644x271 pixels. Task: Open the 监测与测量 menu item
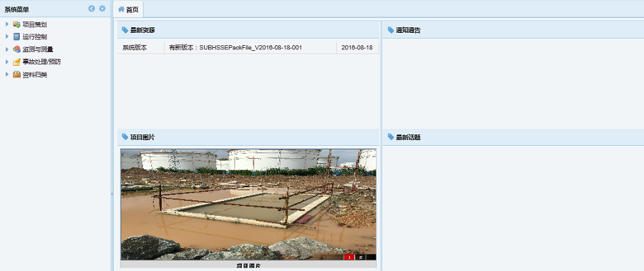click(x=38, y=49)
